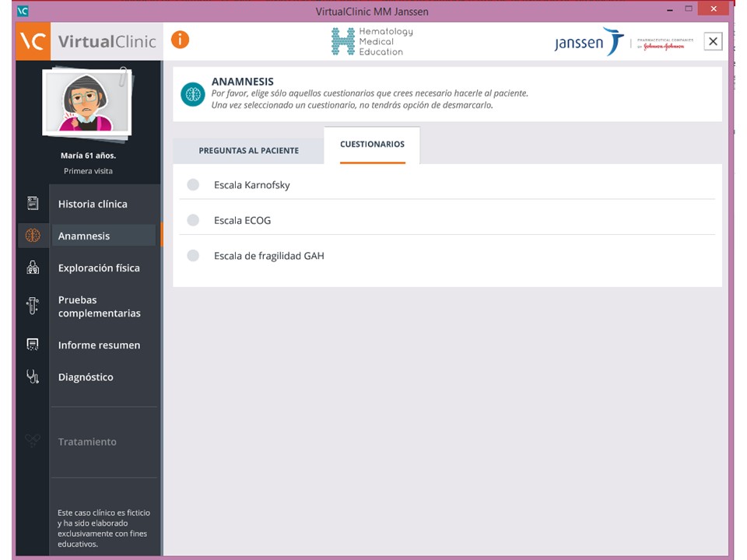Select the Escala Karnofsky radio button
Viewport: 747px width, 560px height.
pos(193,185)
